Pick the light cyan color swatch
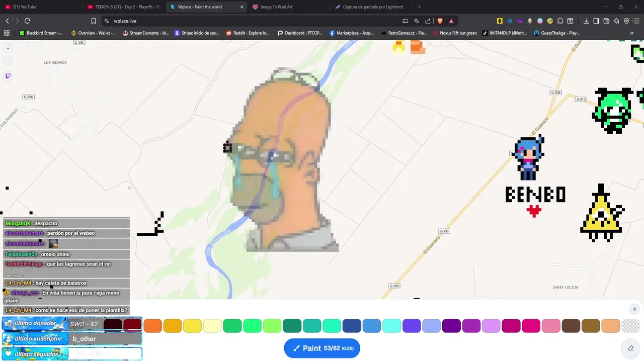 point(391,325)
